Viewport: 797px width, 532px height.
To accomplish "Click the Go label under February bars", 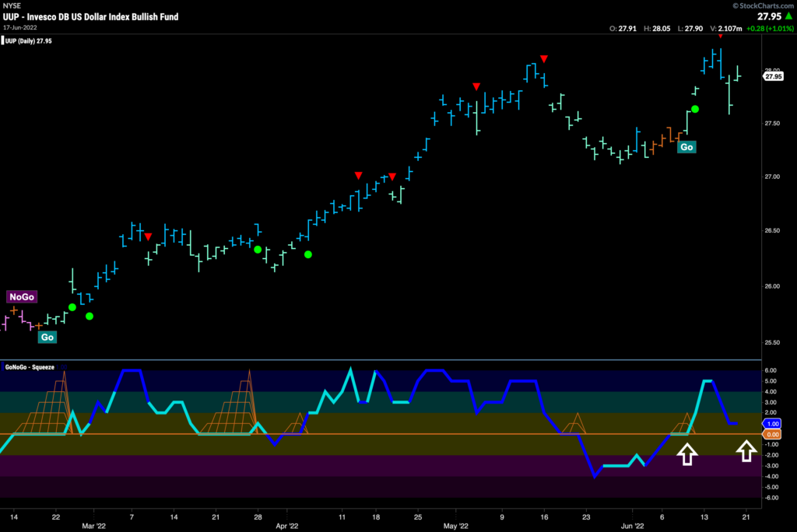I will pos(47,337).
